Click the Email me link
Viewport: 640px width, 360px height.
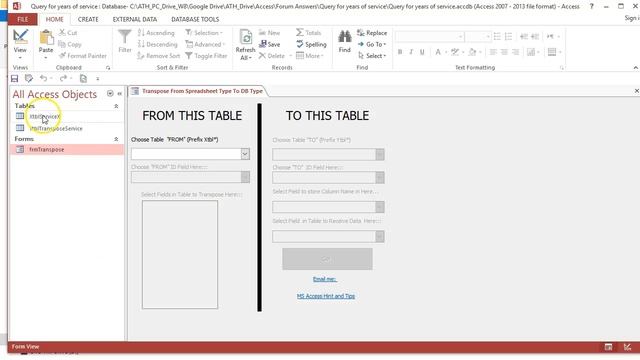[324, 279]
